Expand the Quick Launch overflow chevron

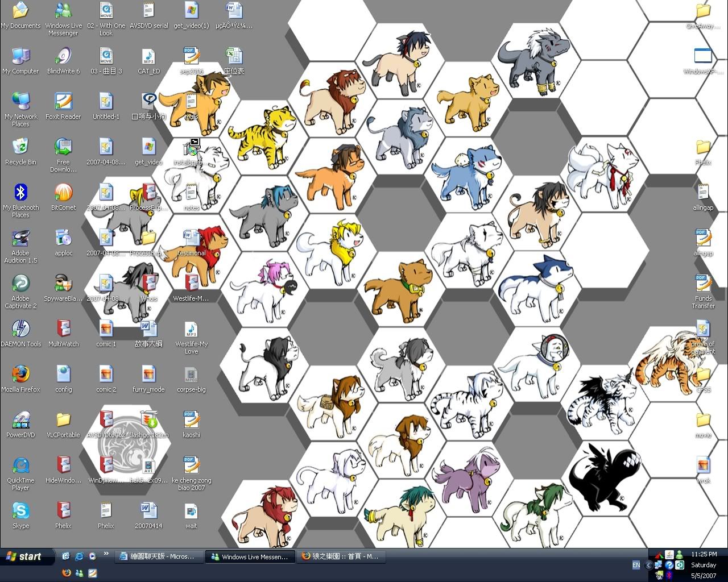click(x=106, y=554)
